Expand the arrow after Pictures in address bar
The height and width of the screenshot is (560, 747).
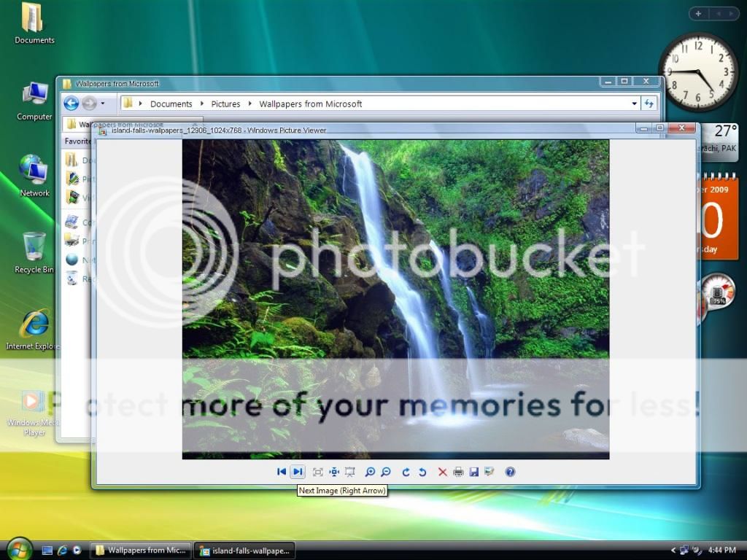249,104
